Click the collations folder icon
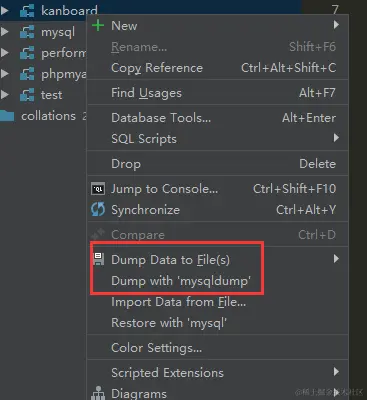Image resolution: width=367 pixels, height=400 pixels. point(7,116)
